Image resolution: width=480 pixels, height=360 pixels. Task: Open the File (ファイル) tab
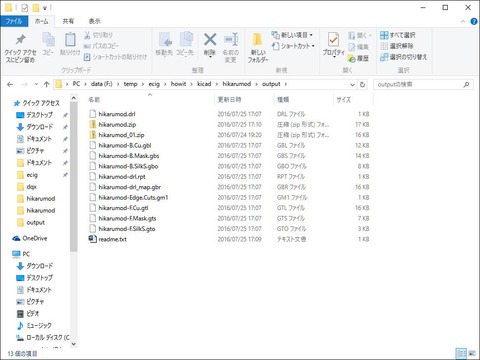click(14, 21)
